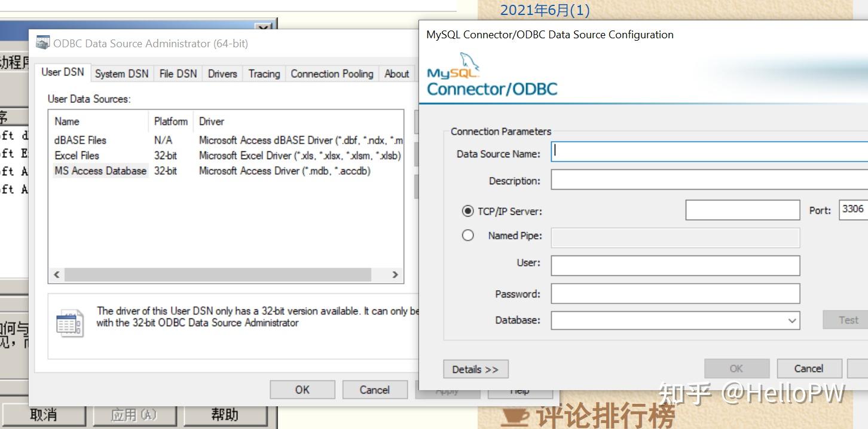Screen dimensions: 868x429
Task: Click the 评论排行榜 heading on webpage
Action: pyautogui.click(x=605, y=416)
